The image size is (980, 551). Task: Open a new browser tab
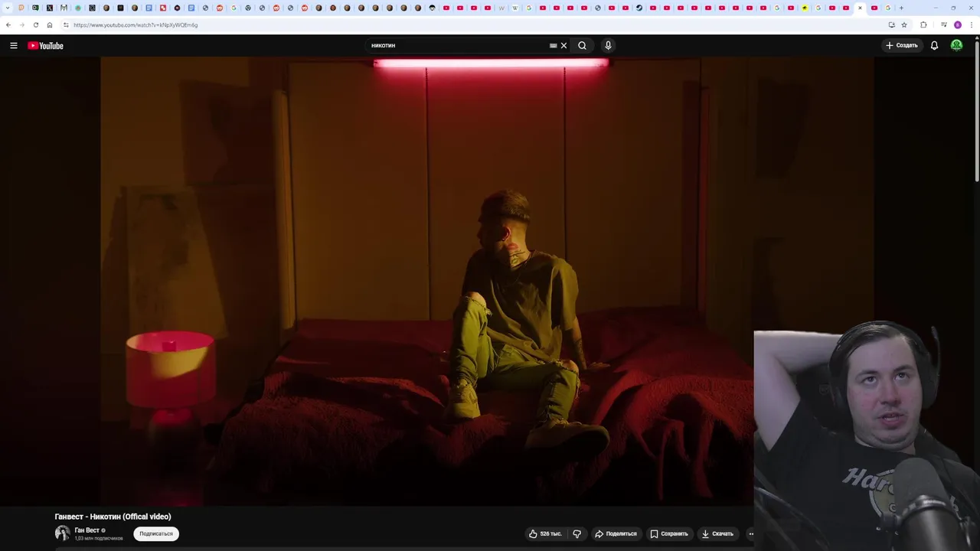(901, 8)
